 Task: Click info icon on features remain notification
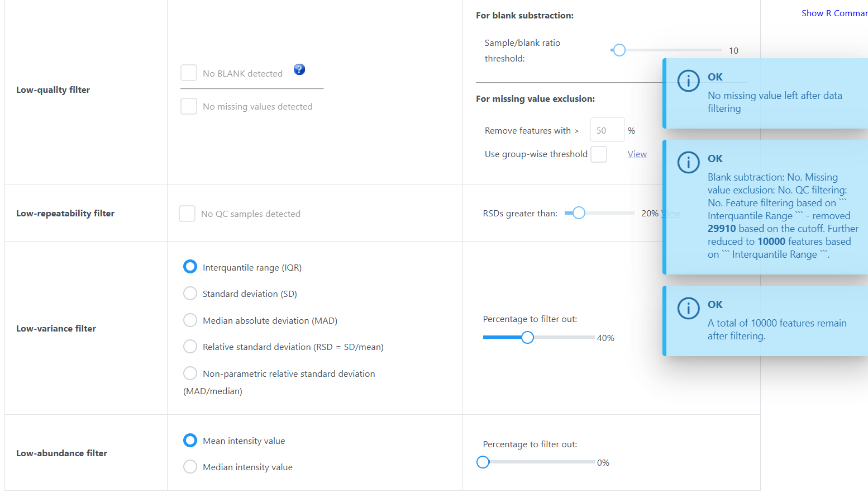click(x=688, y=308)
